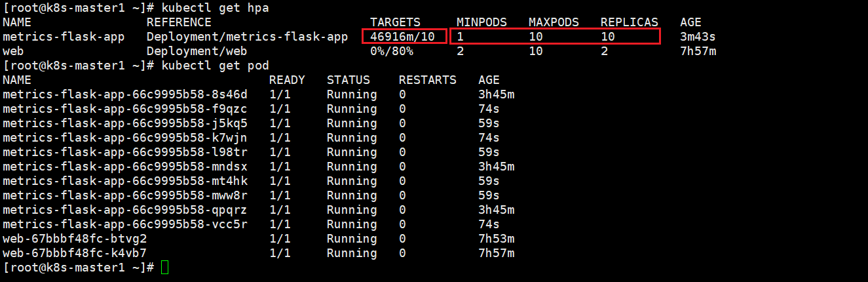The width and height of the screenshot is (868, 282).
Task: Click the REFERENCE column header
Action: point(179,22)
